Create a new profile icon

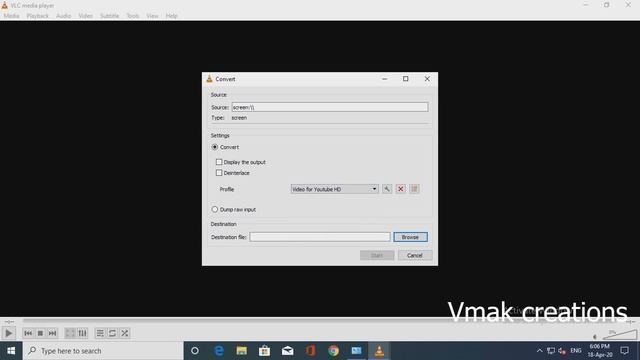(414, 189)
